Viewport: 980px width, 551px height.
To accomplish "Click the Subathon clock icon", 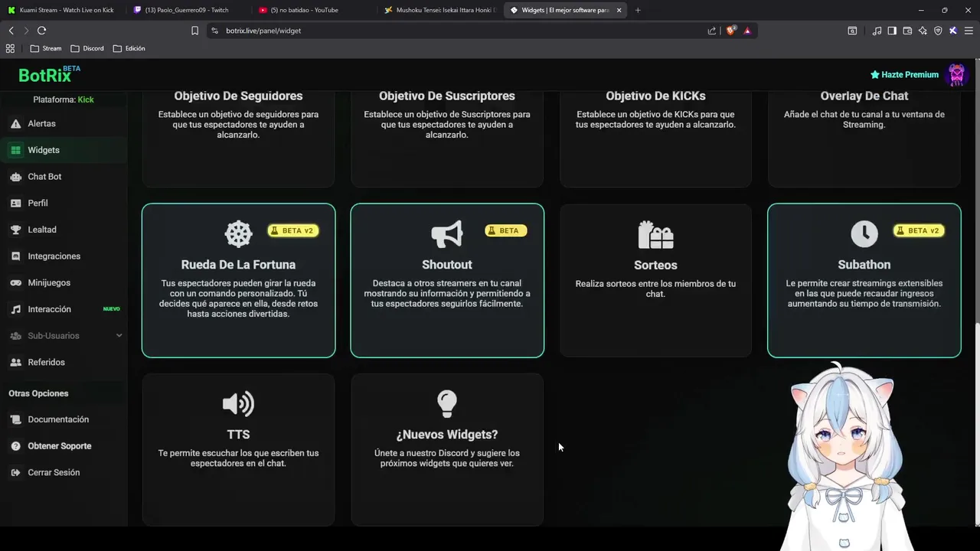I will [x=864, y=234].
